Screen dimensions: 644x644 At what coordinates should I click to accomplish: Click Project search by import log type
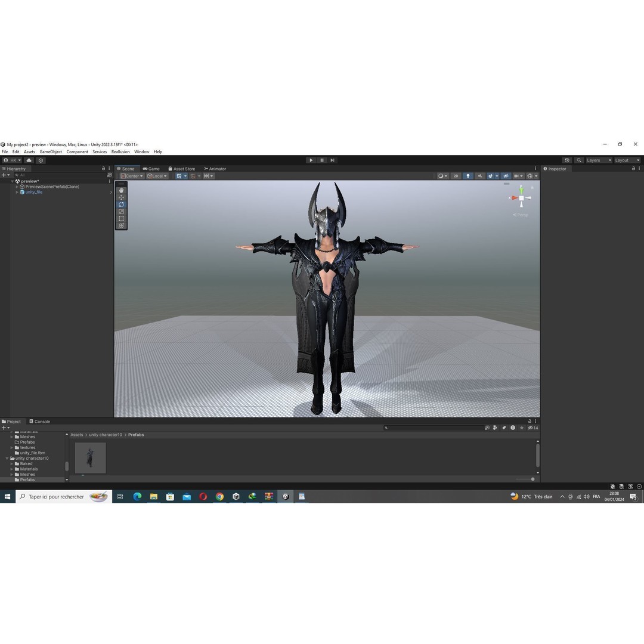(x=513, y=428)
